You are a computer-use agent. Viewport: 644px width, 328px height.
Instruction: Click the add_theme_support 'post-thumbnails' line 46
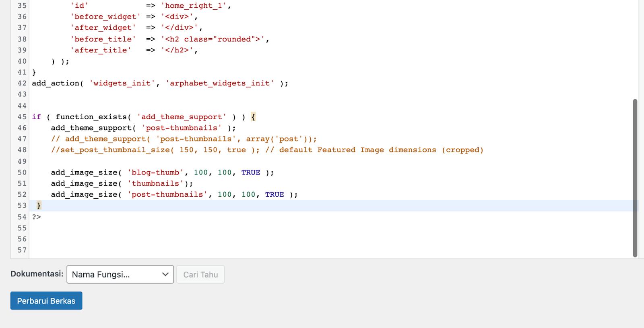143,128
